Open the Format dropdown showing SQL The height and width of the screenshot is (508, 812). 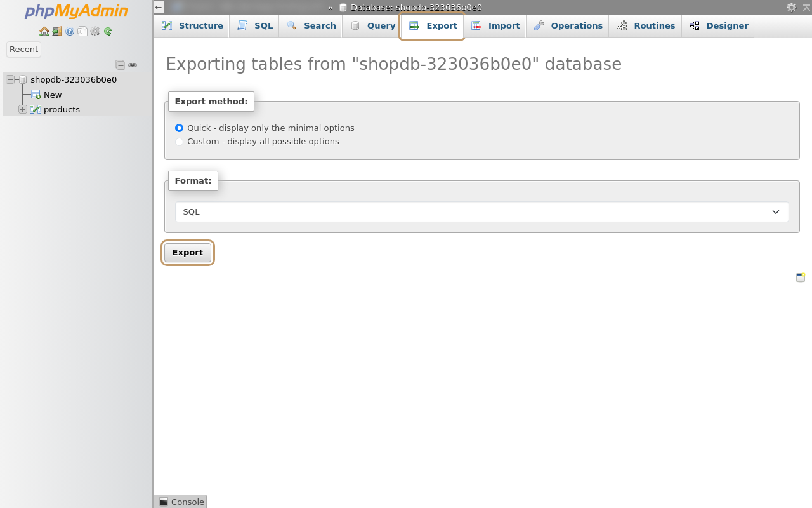(482, 212)
